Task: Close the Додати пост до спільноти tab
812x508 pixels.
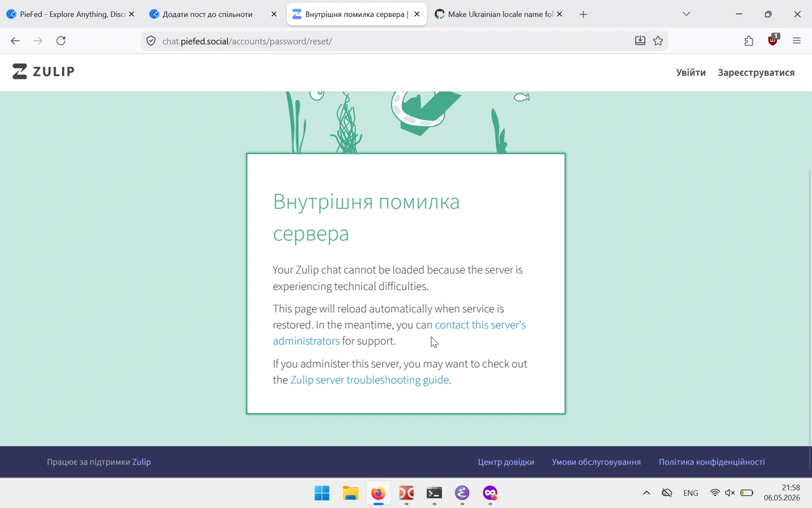Action: [x=273, y=14]
